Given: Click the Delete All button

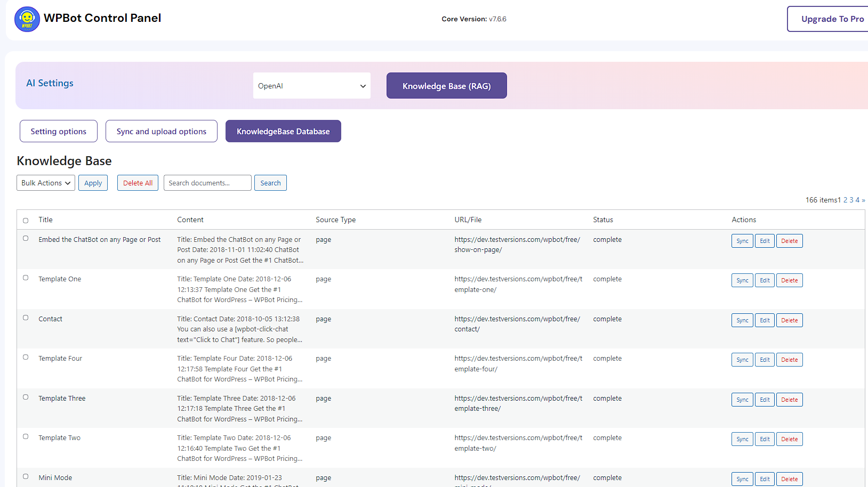Looking at the screenshot, I should tap(138, 183).
